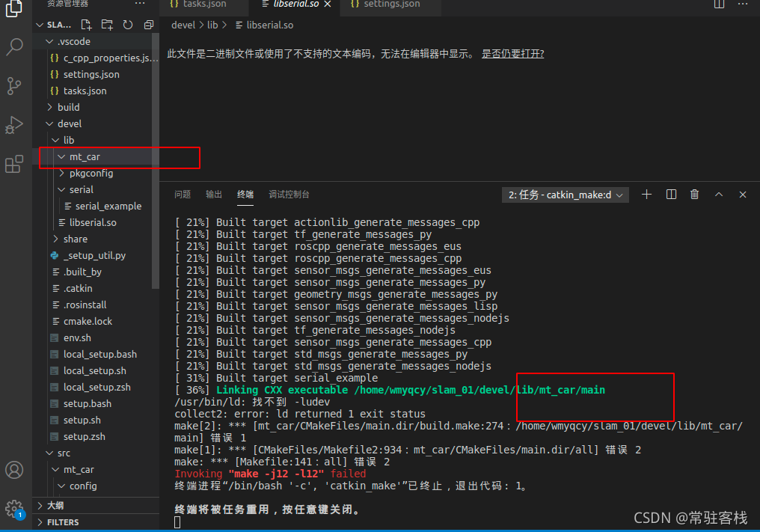Open tasks.json in the file tree
Screen dimensions: 760x532
coord(96,91)
